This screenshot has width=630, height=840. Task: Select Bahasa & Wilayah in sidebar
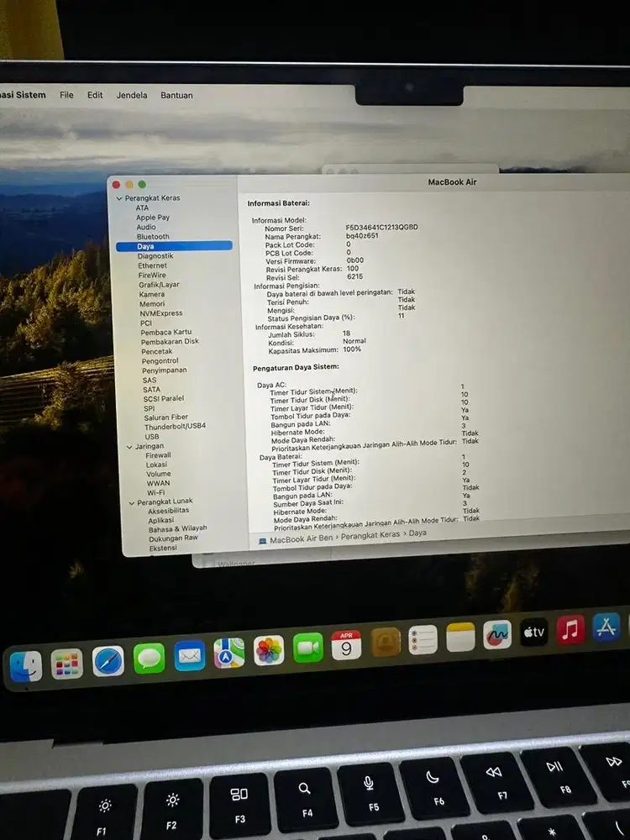(178, 528)
